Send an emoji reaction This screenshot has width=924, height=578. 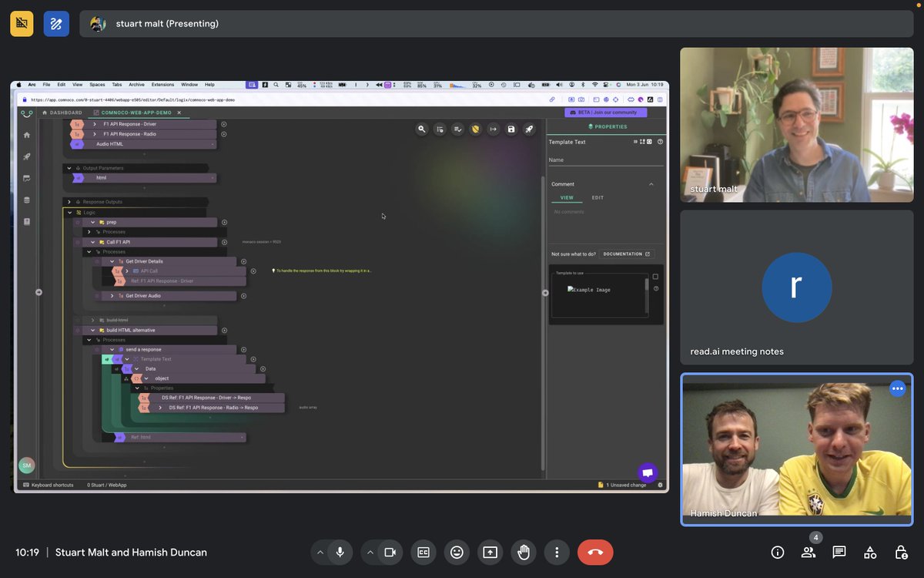[457, 552]
